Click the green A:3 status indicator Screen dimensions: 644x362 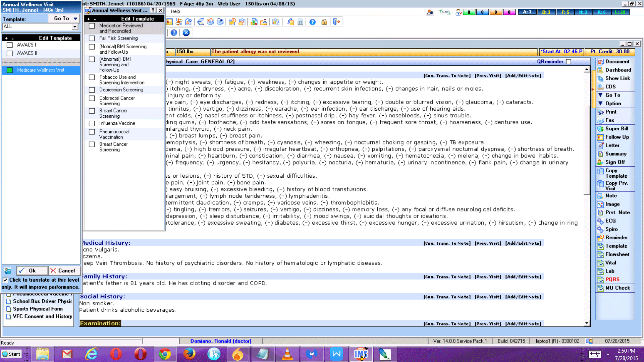point(527,12)
